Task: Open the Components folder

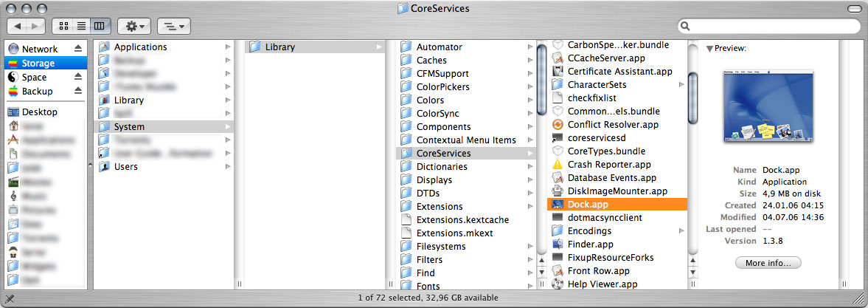Action: [466, 127]
